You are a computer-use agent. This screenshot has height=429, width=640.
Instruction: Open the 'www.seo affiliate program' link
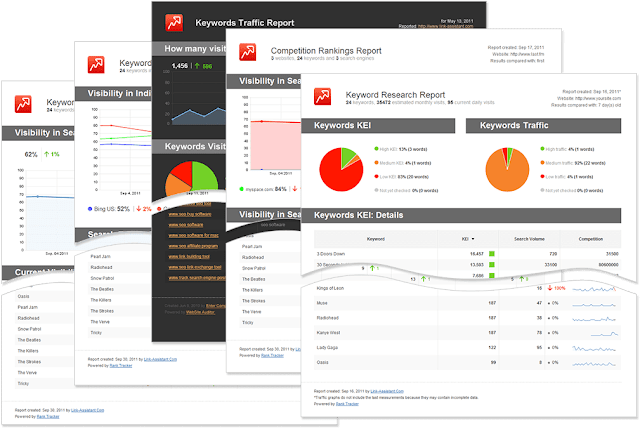click(193, 246)
